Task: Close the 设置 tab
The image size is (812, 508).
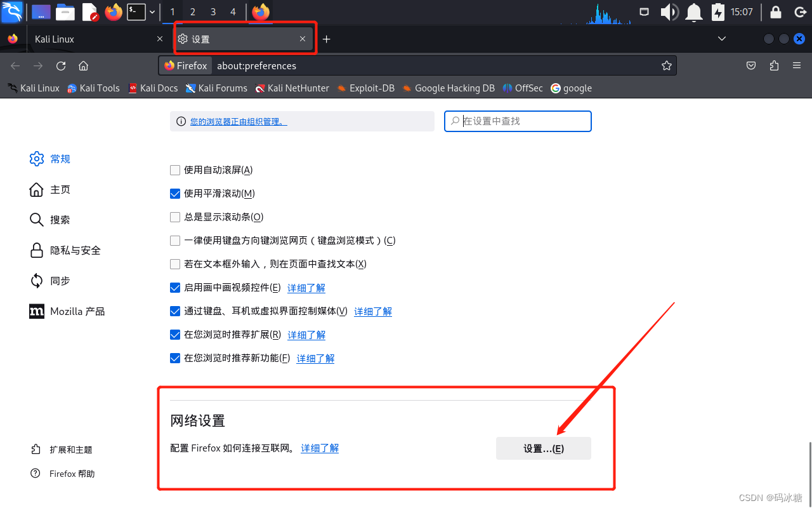Action: pyautogui.click(x=303, y=39)
